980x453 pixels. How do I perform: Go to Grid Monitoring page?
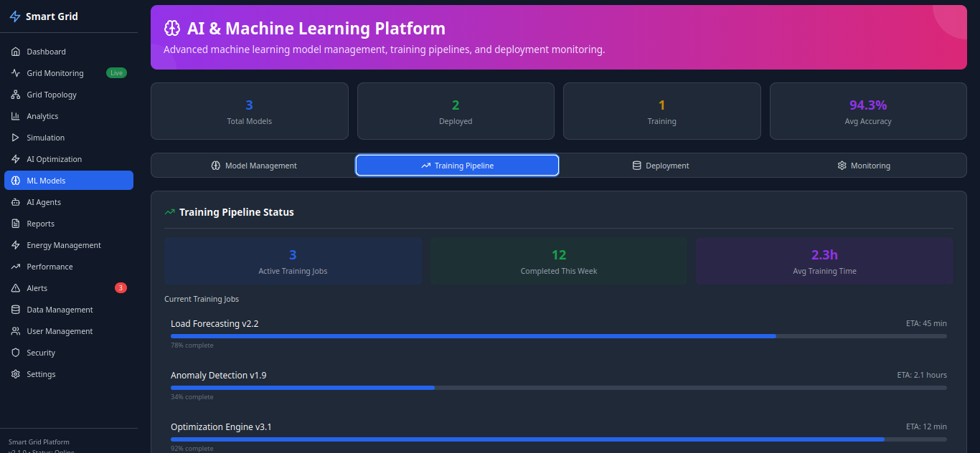(69, 73)
